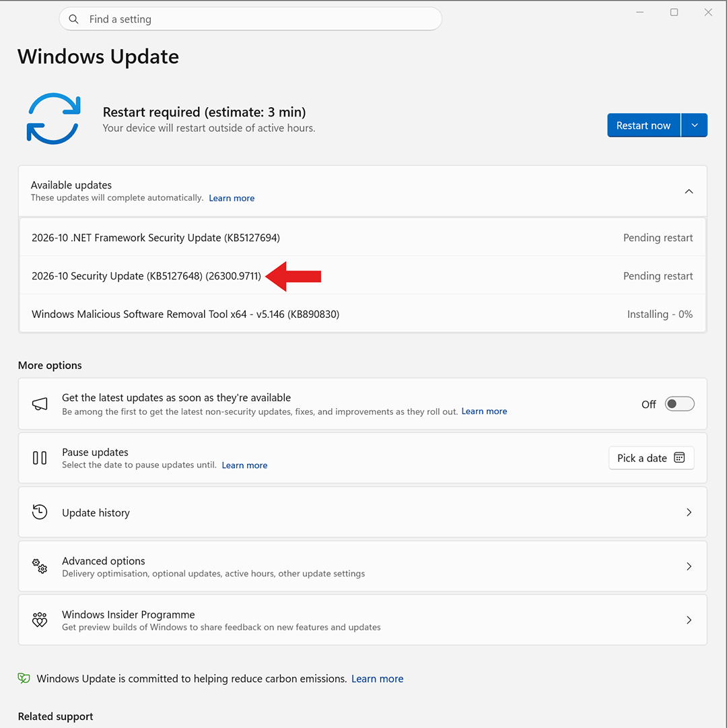Screen dimensions: 727x728
Task: Click the Windows Update sync arrows icon
Action: click(53, 119)
